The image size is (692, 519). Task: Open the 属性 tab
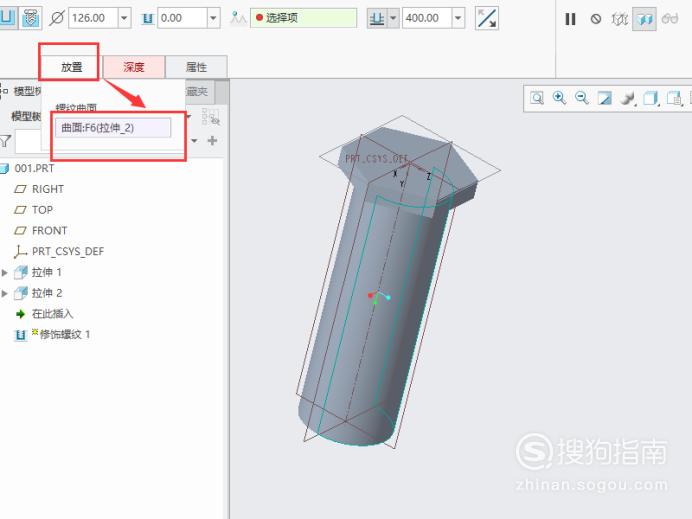tap(196, 67)
